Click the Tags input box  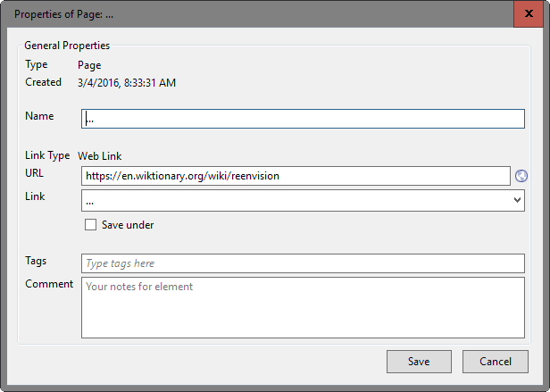303,263
